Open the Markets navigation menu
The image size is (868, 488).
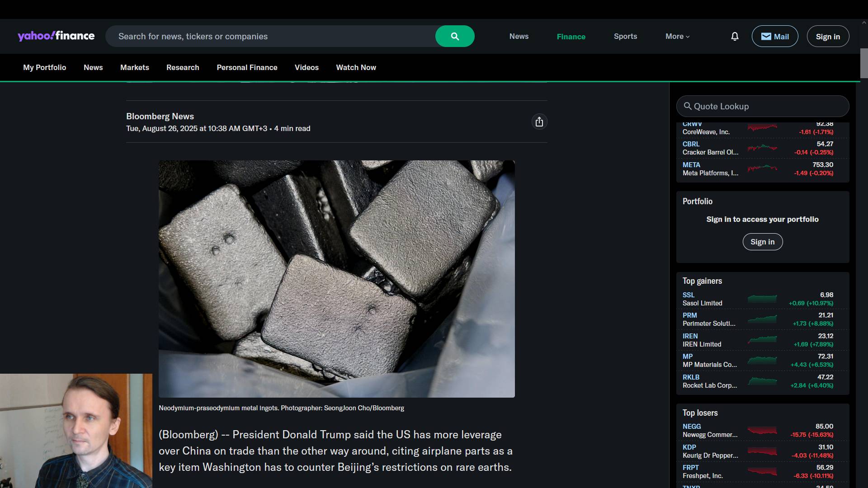click(x=134, y=67)
